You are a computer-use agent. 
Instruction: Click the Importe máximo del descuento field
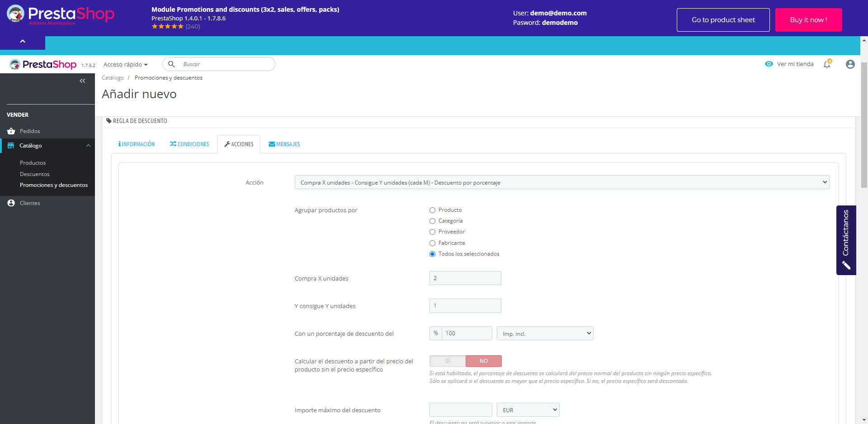pos(461,410)
